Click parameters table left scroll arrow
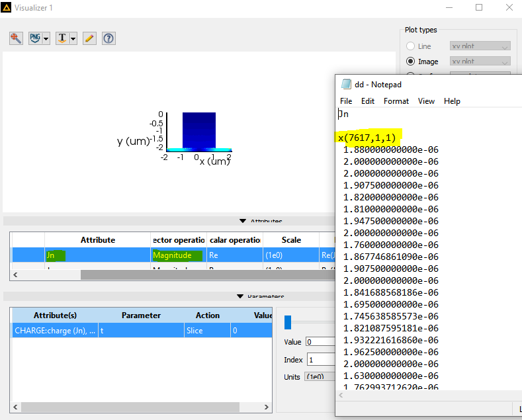Image resolution: width=522 pixels, height=420 pixels. (15, 407)
